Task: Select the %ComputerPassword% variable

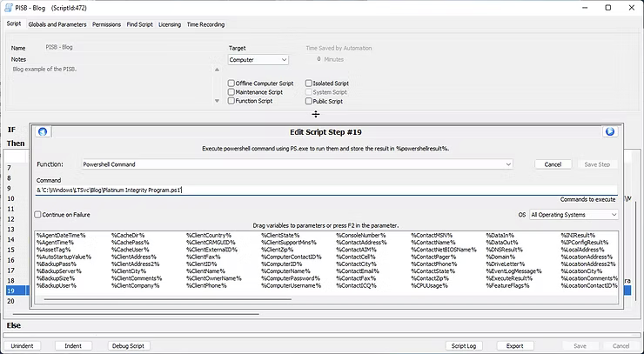Action: [x=290, y=278]
